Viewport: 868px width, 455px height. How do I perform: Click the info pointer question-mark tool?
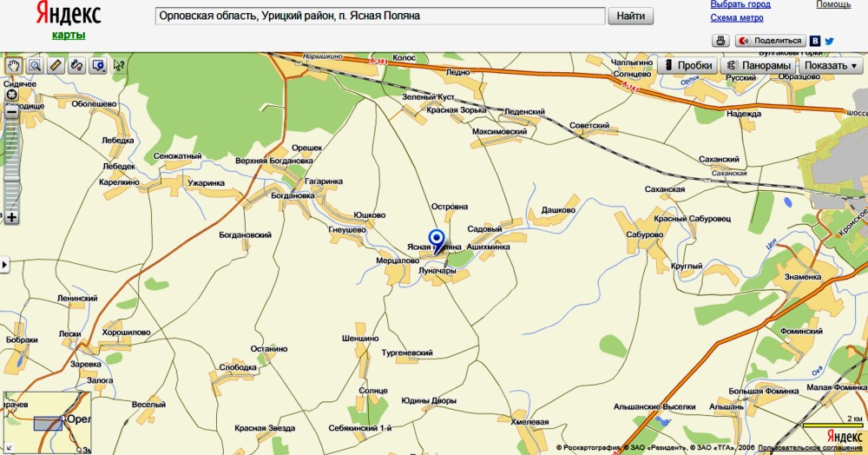pos(118,65)
